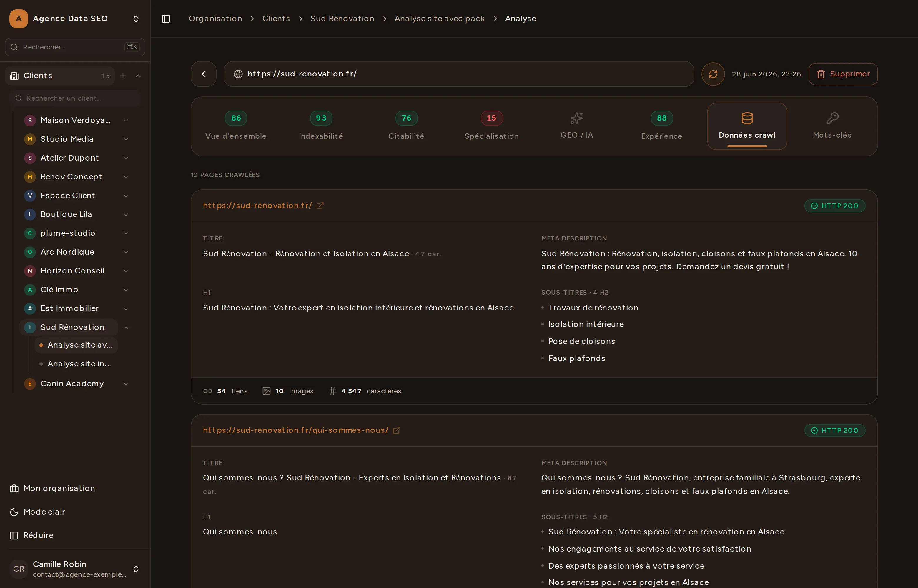Click the trash icon in Supprimer button

821,74
